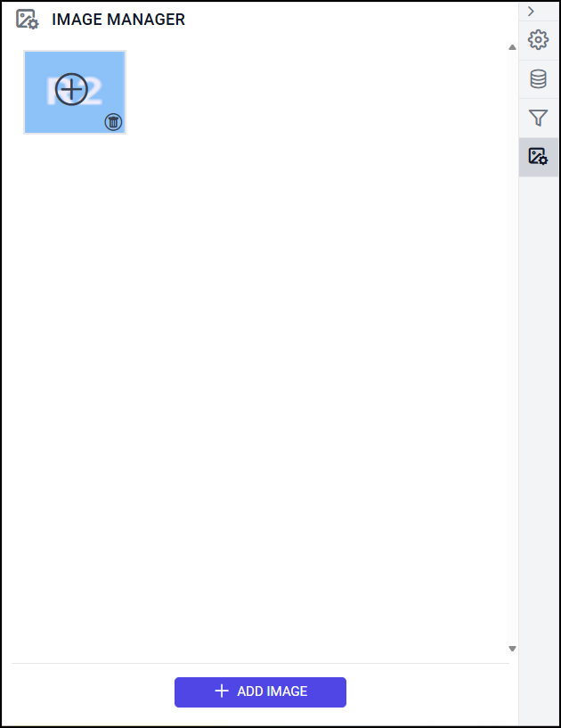Collapse the side panel with chevron arrow

click(531, 12)
